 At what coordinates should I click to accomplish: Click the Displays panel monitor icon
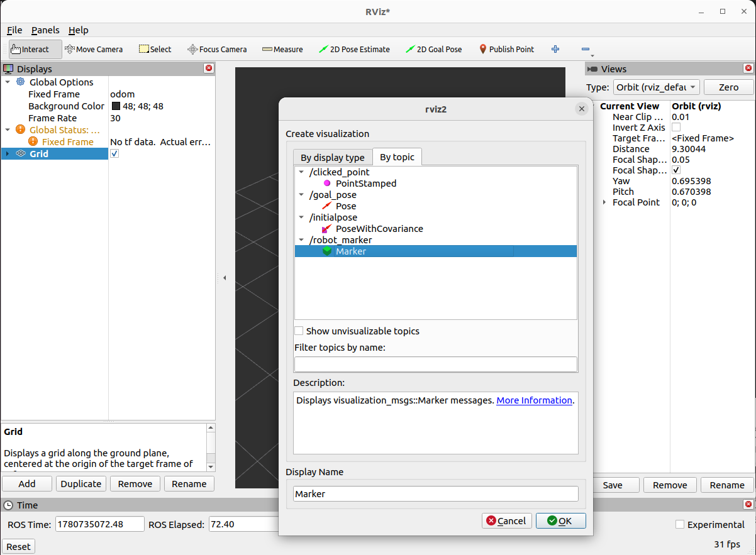click(8, 69)
